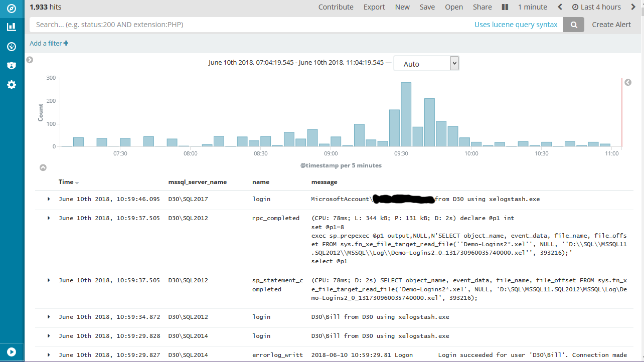644x362 pixels.
Task: Collapse the histogram panel with up chevron
Action: (x=43, y=167)
